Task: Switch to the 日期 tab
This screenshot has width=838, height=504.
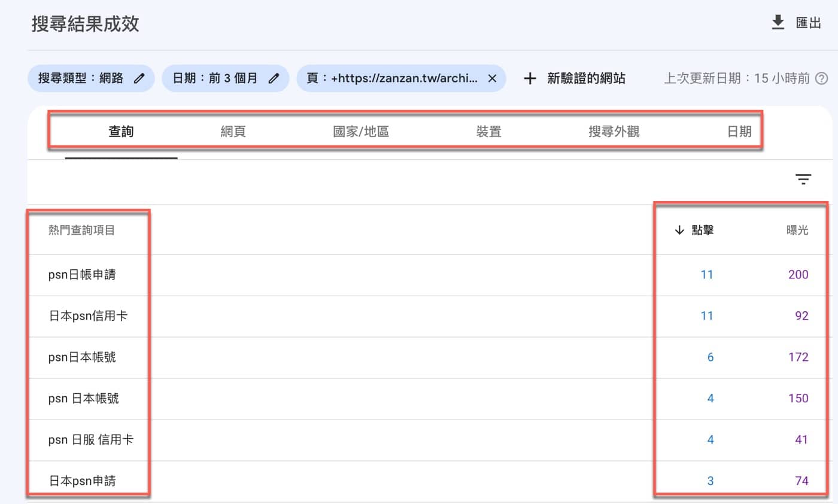Action: pyautogui.click(x=739, y=132)
